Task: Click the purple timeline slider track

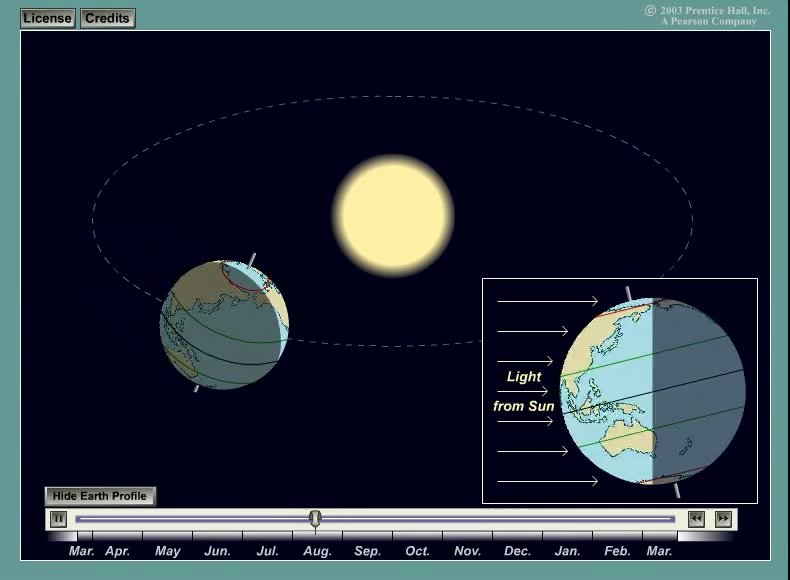Action: click(x=375, y=519)
